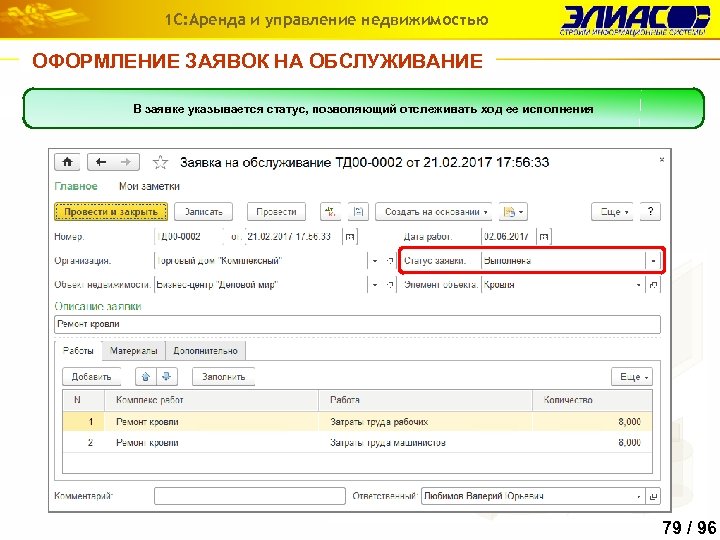Open the document report icon next to Провести

click(358, 212)
